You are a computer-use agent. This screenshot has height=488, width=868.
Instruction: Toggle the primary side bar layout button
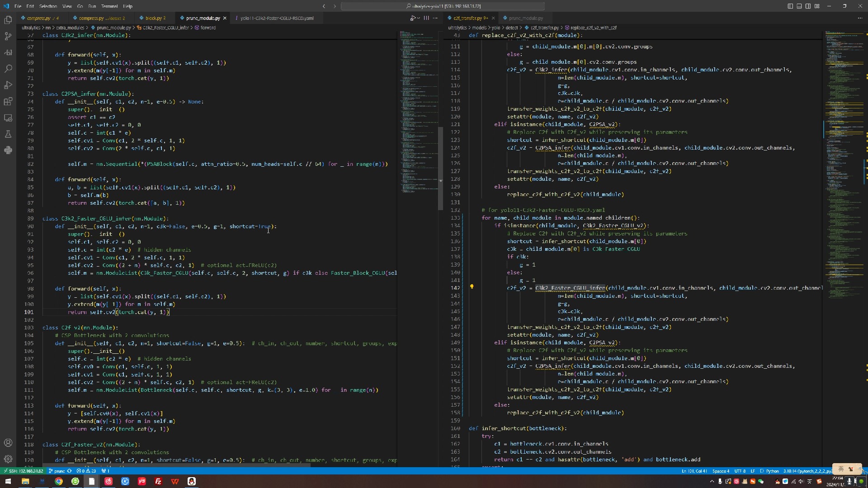click(x=790, y=6)
